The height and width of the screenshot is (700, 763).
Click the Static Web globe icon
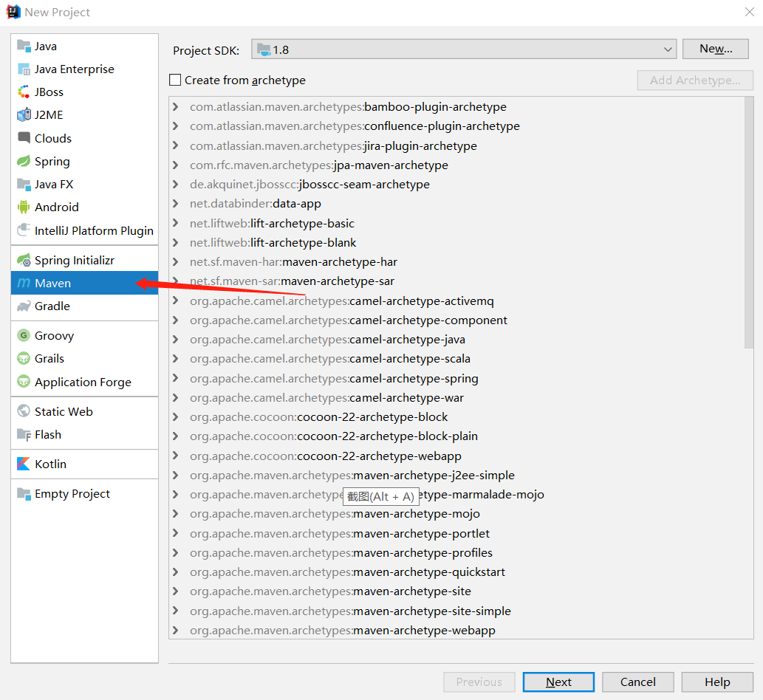click(x=24, y=411)
